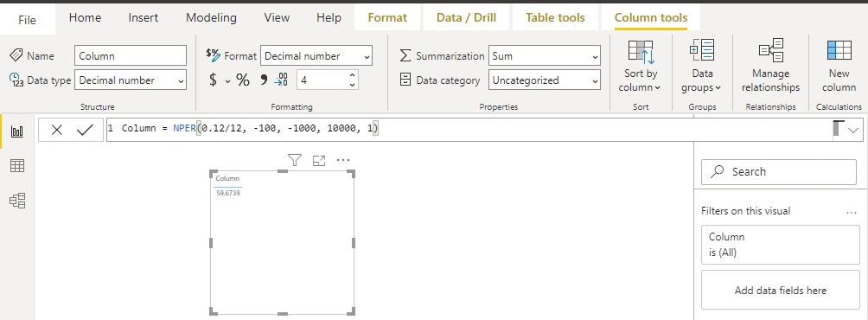
Task: Switch to Modeling tab
Action: coord(211,17)
